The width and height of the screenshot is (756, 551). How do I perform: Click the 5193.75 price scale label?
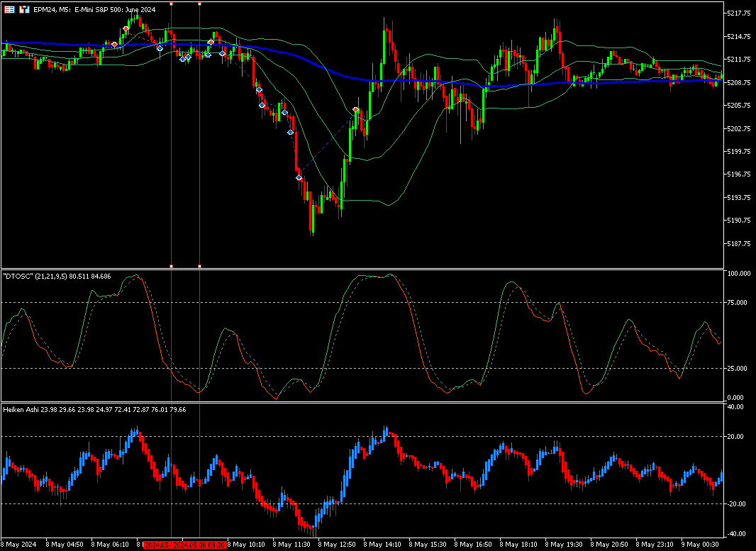pos(738,197)
